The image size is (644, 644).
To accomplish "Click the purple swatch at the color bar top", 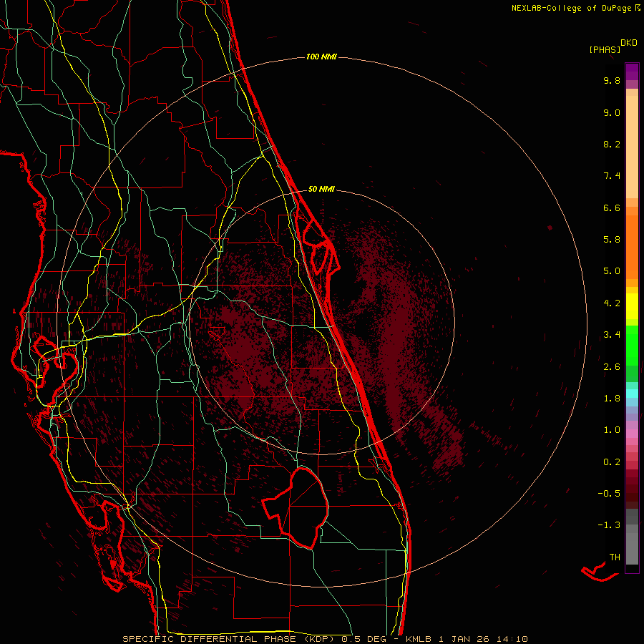I will [x=632, y=72].
